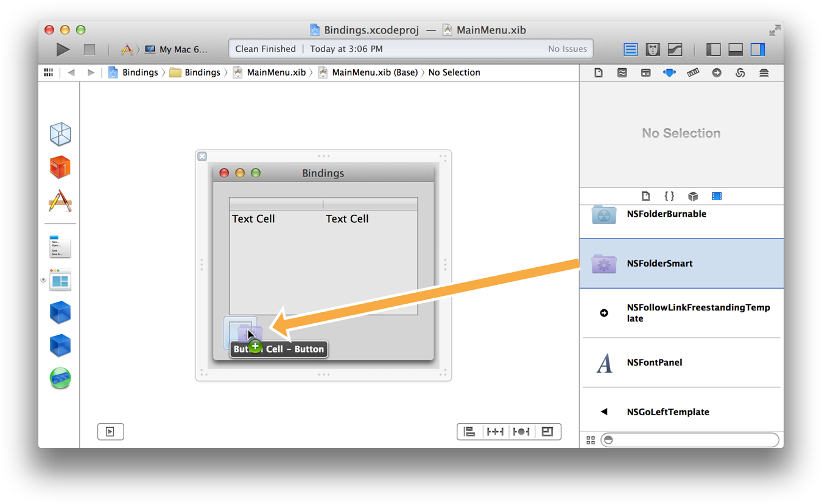Click the Clean Finished activity status
Screen dimensions: 822x504
coord(265,49)
